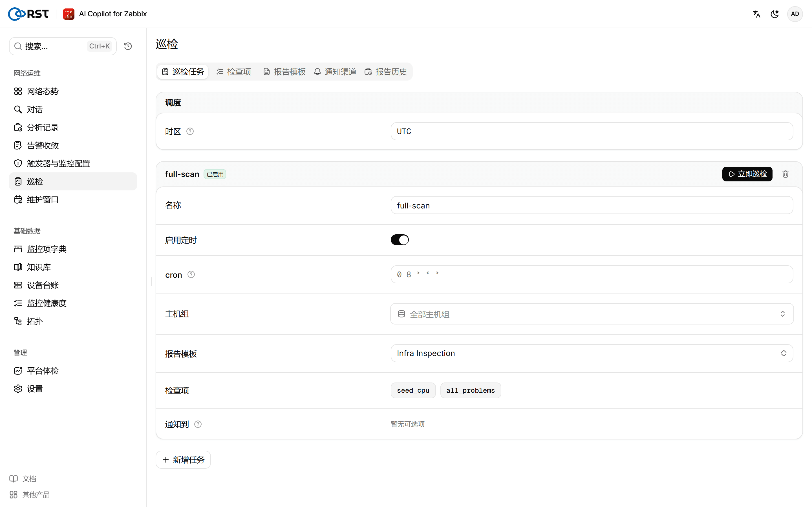Open the search history clock icon

click(128, 46)
